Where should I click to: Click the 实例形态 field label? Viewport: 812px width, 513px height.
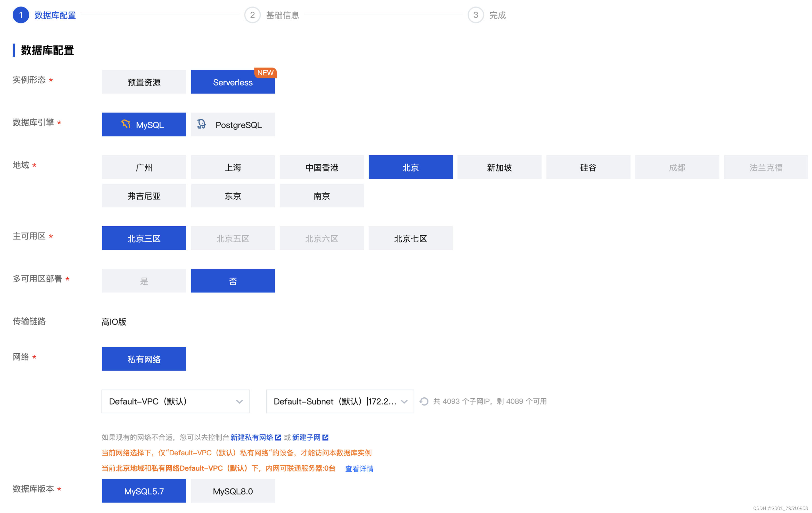29,80
